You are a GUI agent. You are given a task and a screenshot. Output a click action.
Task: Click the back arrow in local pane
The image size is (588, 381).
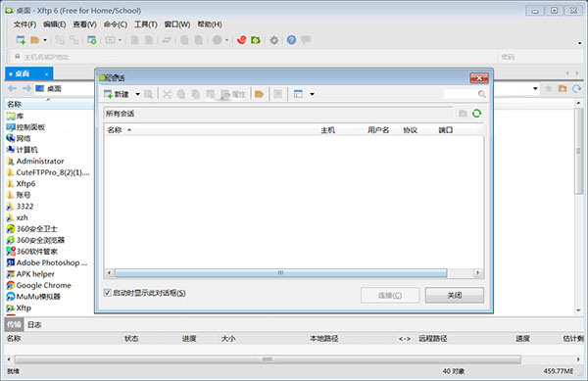pyautogui.click(x=13, y=88)
